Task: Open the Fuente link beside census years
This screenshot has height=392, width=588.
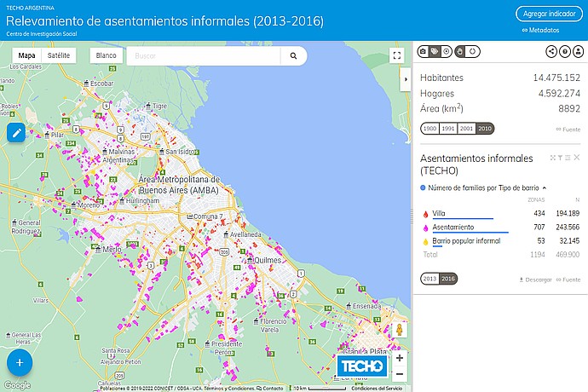Action: [568, 130]
